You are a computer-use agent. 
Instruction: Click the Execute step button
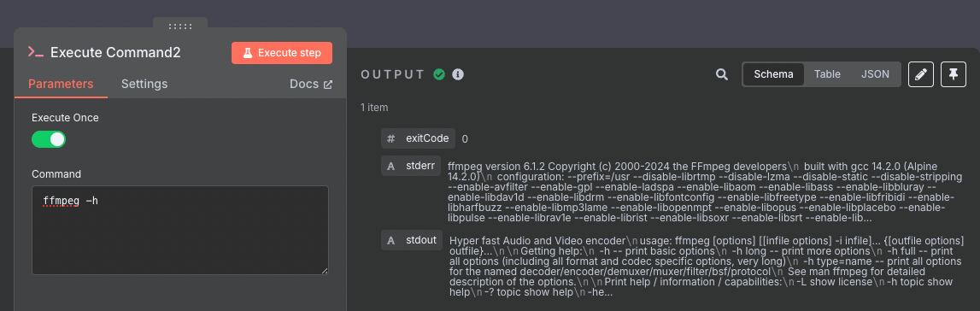[281, 53]
